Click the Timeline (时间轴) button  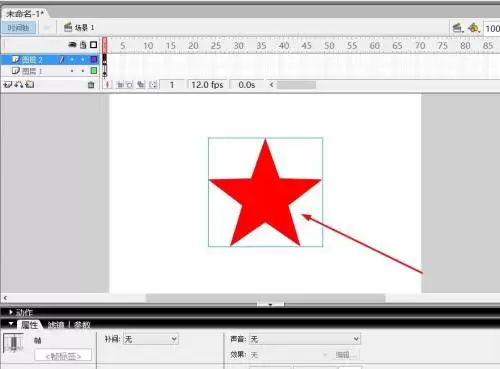pos(19,28)
